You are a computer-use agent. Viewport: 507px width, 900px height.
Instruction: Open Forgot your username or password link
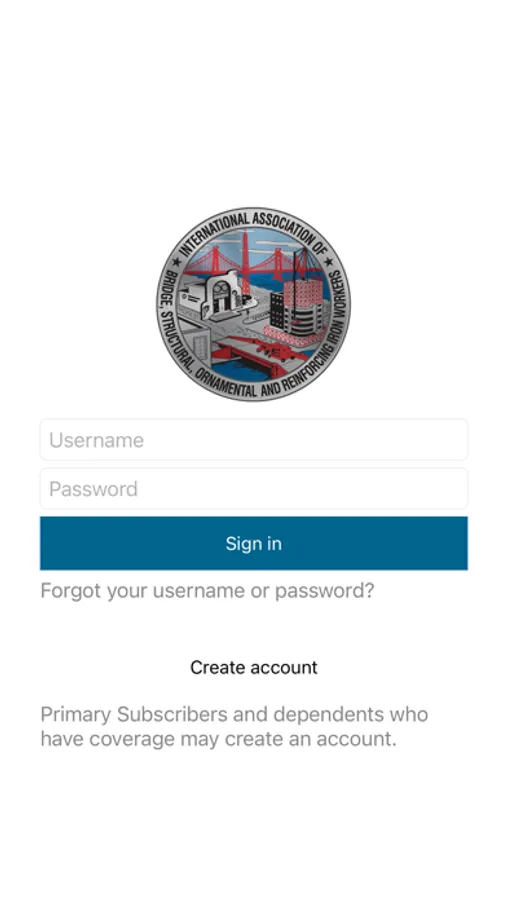click(x=207, y=591)
